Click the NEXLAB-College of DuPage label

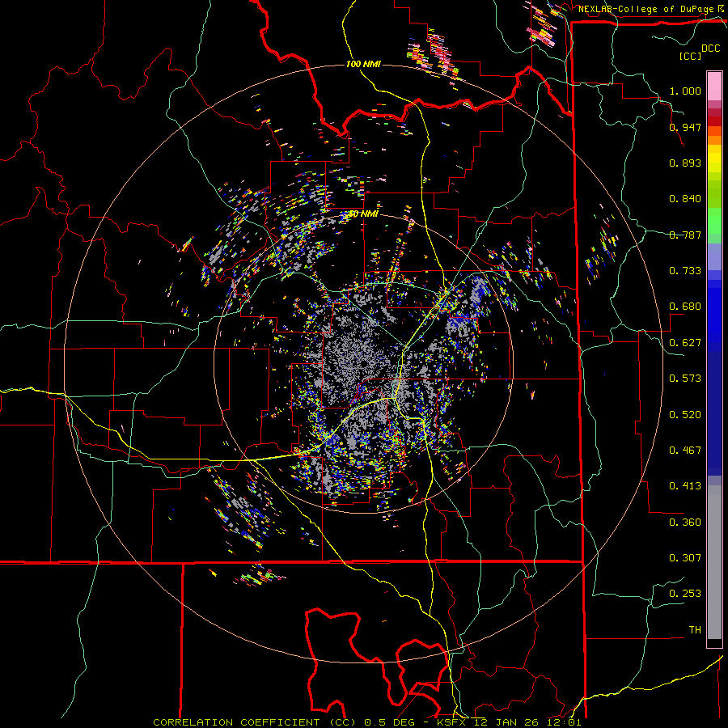point(646,9)
